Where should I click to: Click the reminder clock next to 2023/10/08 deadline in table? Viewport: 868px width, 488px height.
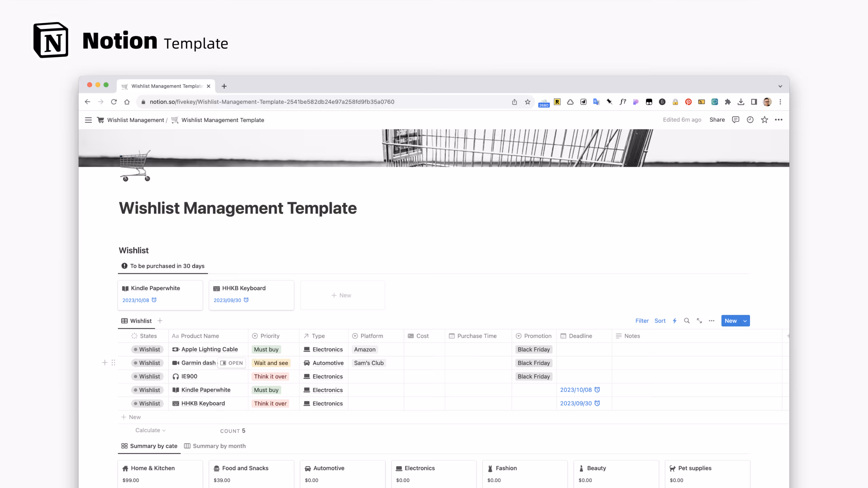(597, 390)
